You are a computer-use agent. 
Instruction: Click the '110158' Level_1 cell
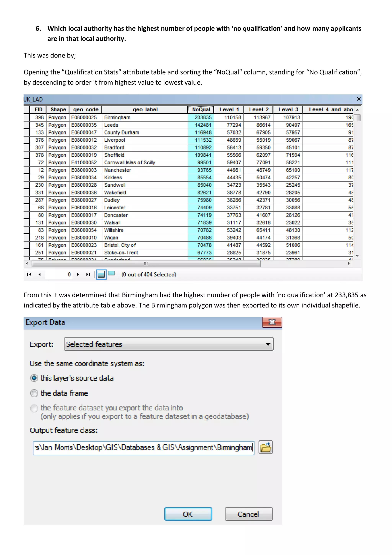[x=229, y=117]
